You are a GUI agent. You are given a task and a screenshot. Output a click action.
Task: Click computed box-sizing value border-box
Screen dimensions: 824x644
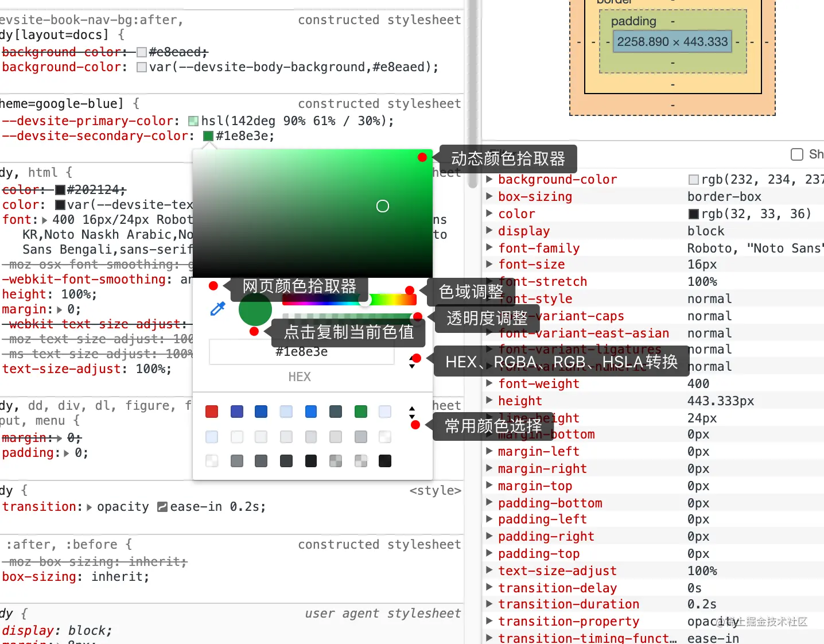point(724,197)
